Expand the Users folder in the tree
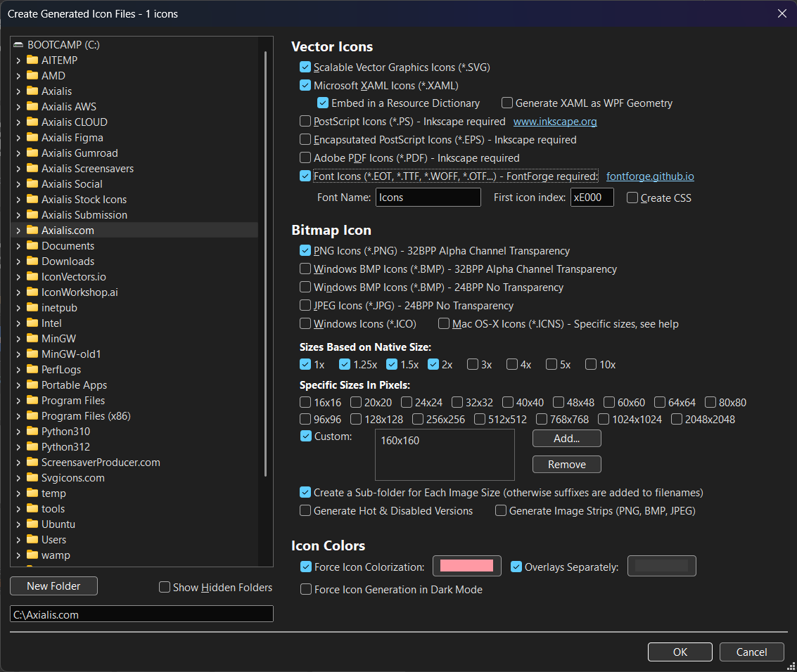Image resolution: width=797 pixels, height=672 pixels. pyautogui.click(x=18, y=539)
